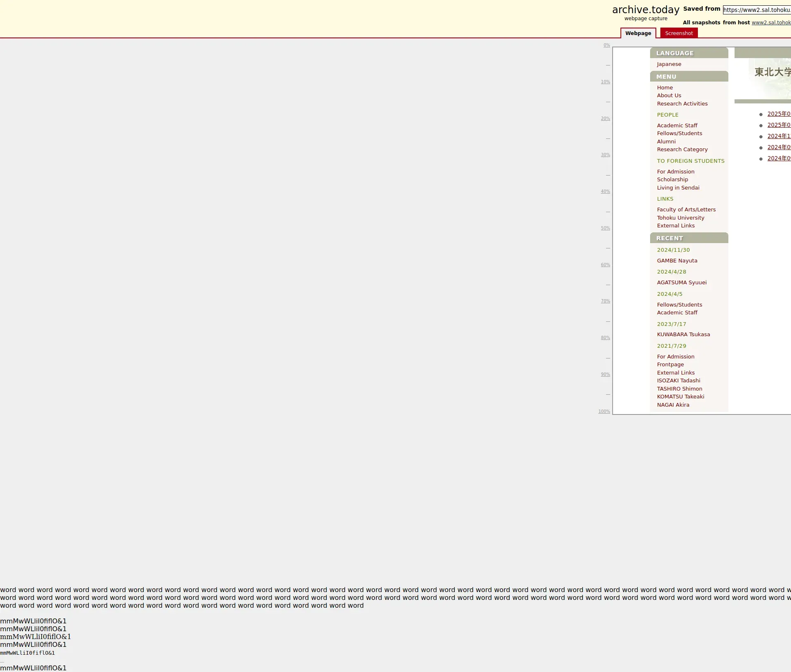
Task: Go to Research Activities page
Action: 682,104
